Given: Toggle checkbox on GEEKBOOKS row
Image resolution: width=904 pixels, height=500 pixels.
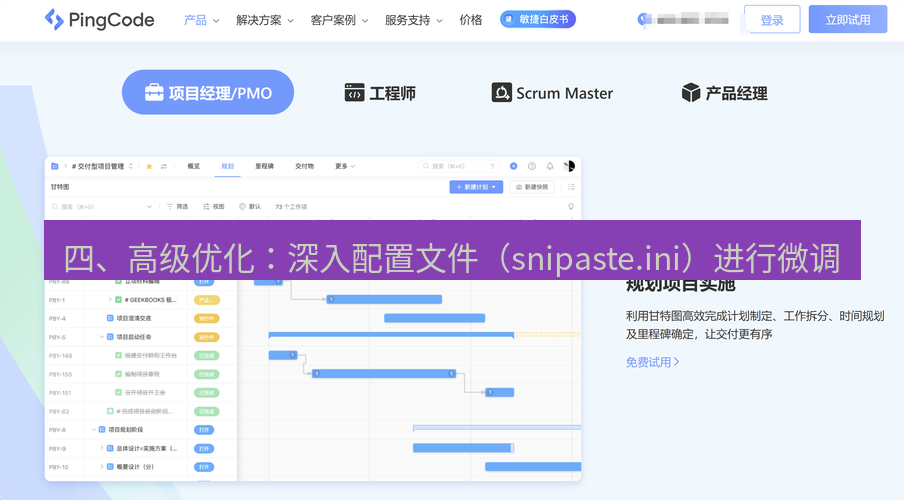Looking at the screenshot, I should click(118, 300).
